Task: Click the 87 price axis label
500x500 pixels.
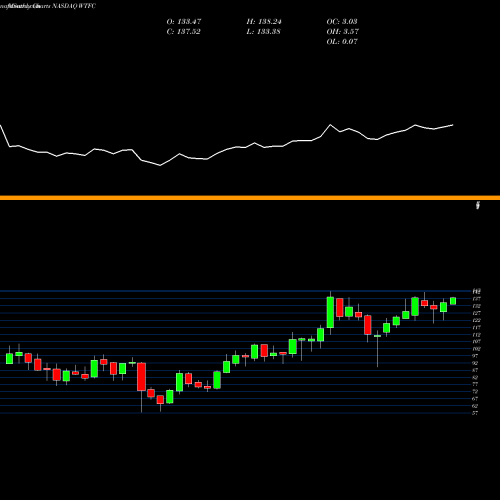Action: tap(475, 370)
